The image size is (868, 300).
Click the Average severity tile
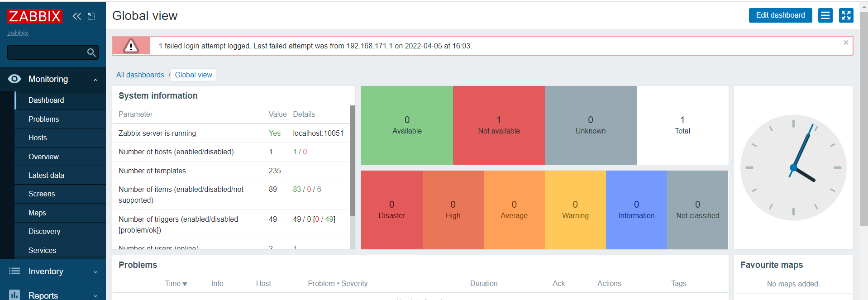point(514,210)
